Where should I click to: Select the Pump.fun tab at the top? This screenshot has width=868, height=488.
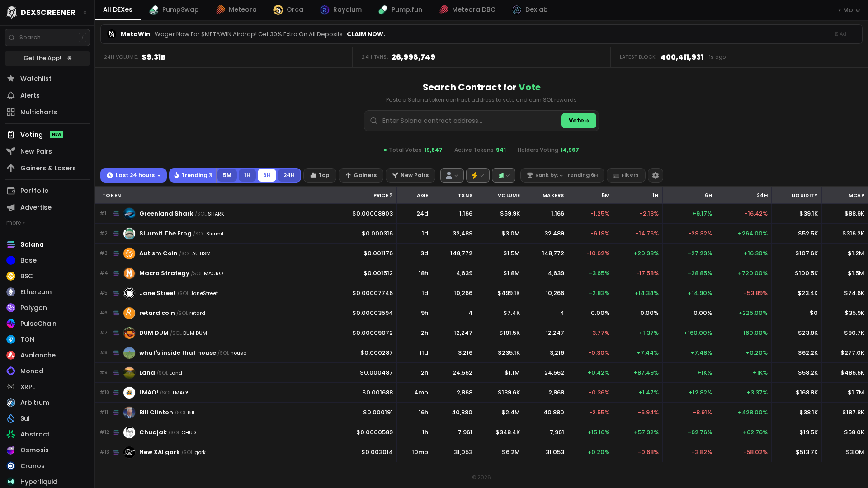tap(400, 9)
